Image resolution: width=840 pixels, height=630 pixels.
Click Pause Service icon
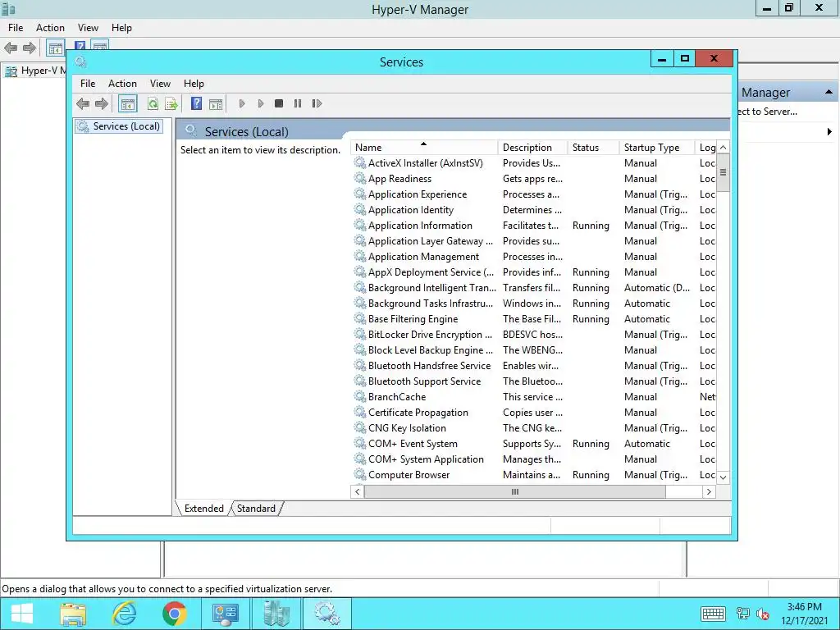coord(297,103)
